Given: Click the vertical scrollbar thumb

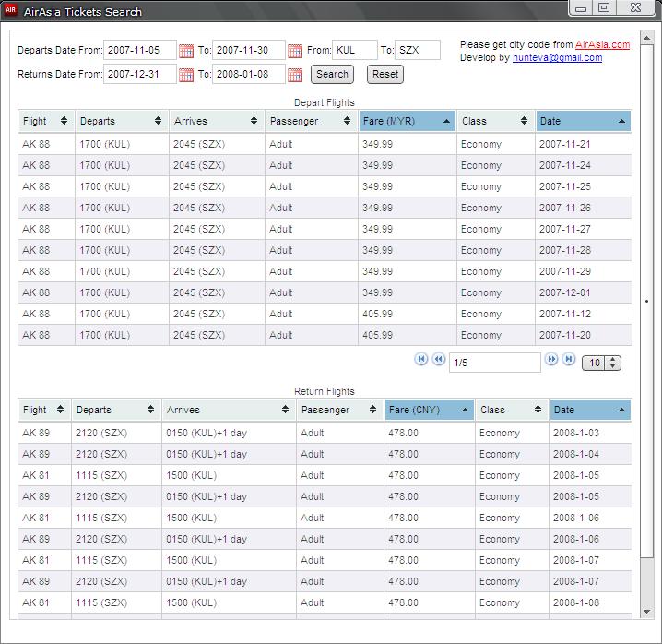Looking at the screenshot, I should click(647, 301).
